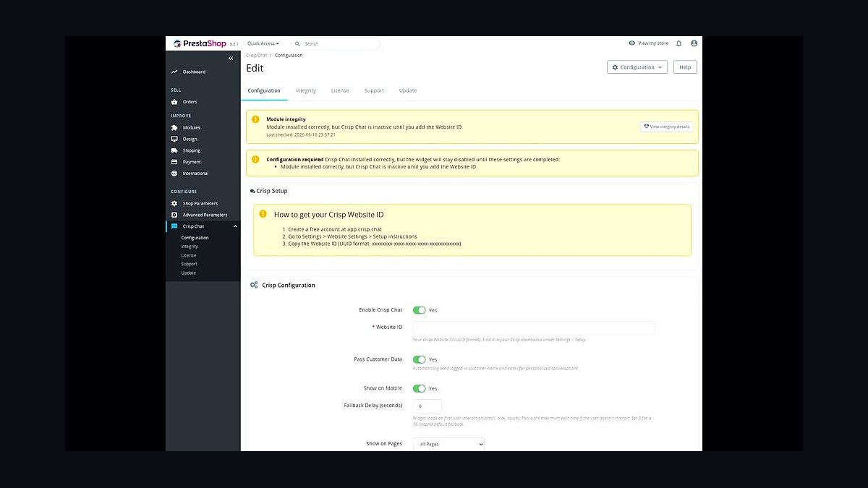868x488 pixels.
Task: Open Update in the sidebar submenu
Action: click(189, 273)
